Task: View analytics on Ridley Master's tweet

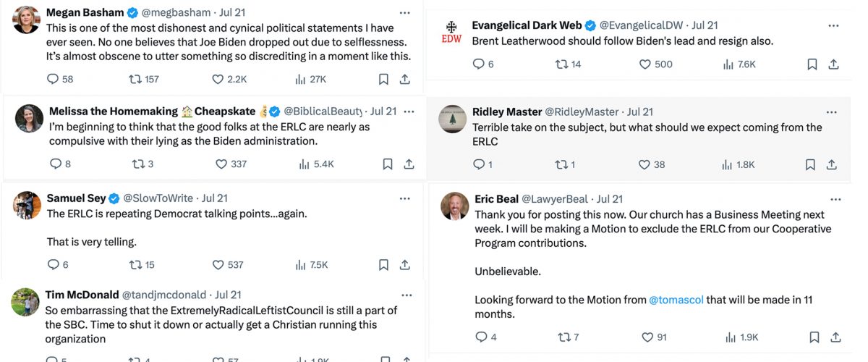Action: click(728, 165)
